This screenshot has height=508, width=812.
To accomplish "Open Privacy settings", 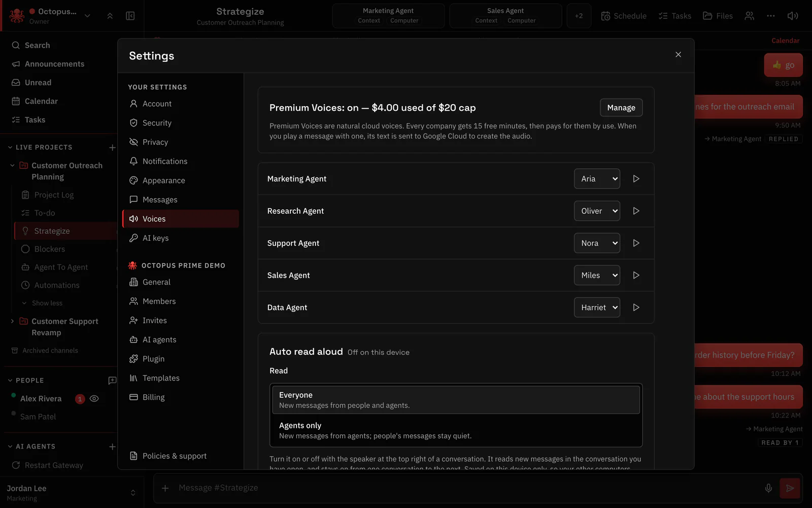I will 181,142.
